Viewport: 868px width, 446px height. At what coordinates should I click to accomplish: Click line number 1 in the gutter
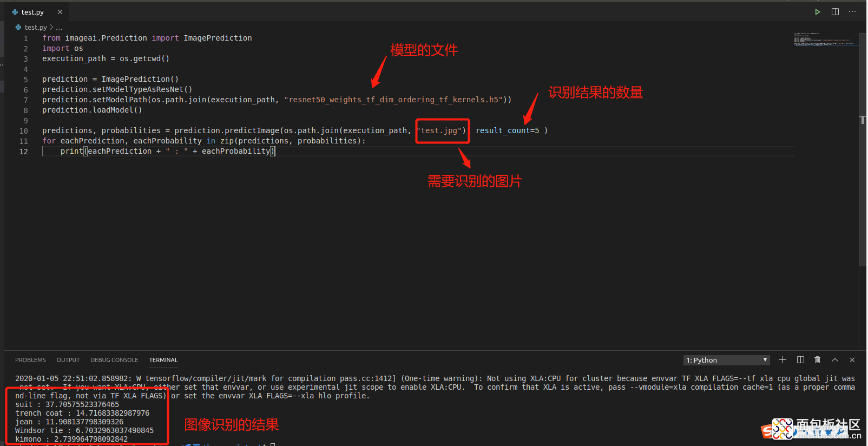point(25,38)
